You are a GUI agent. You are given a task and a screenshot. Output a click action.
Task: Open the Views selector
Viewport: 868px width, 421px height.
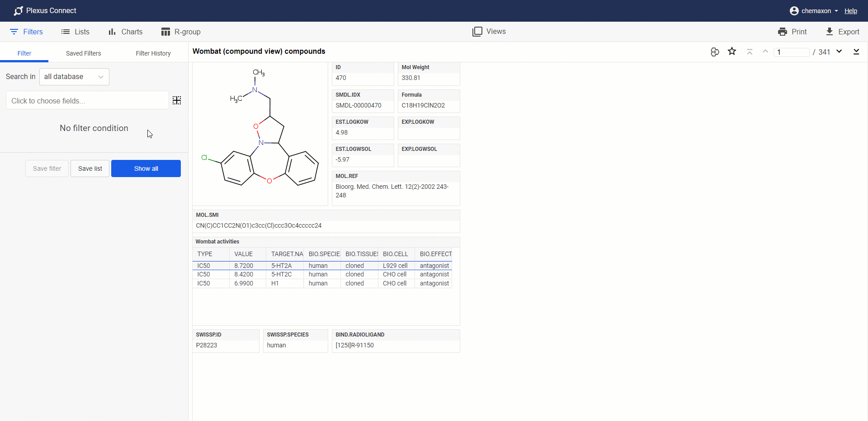(489, 32)
